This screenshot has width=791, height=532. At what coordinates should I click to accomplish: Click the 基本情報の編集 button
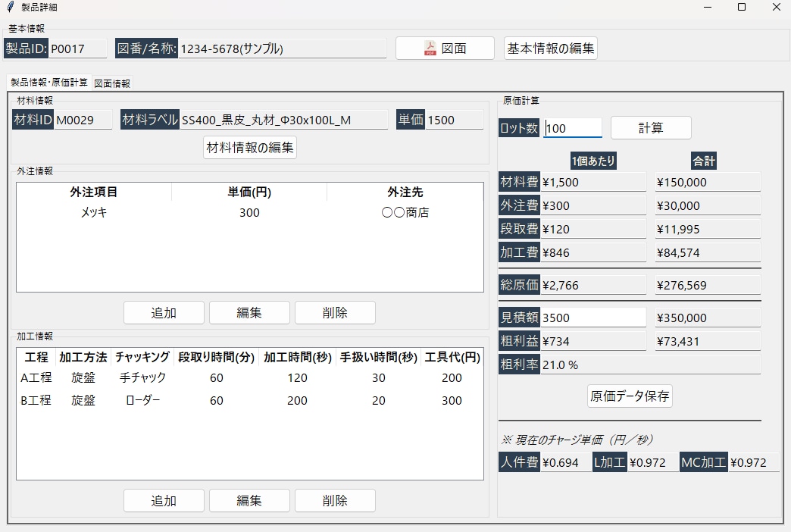coord(550,49)
